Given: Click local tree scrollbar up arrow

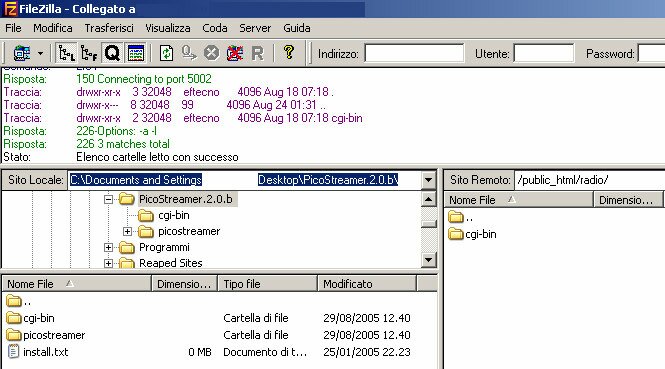Looking at the screenshot, I should 428,199.
